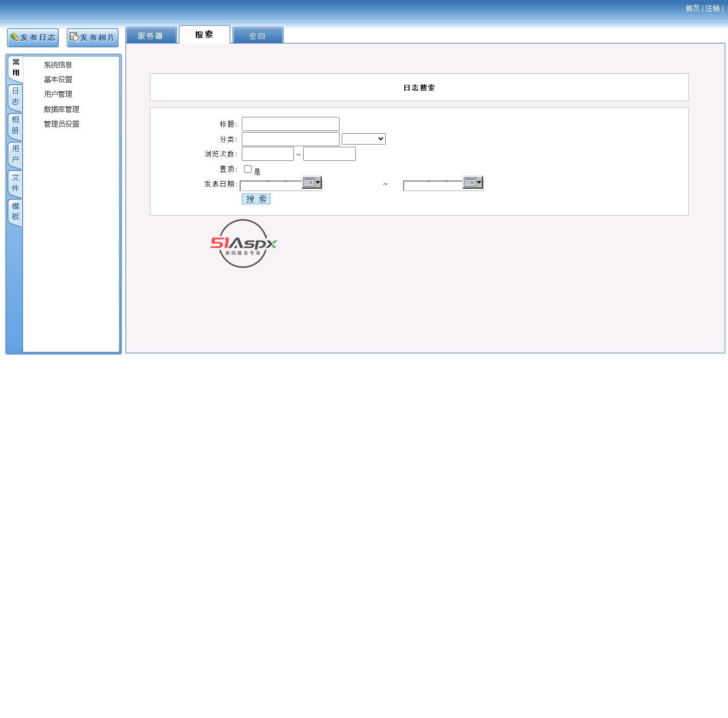Click the 注销 logout link
728x718 pixels.
pyautogui.click(x=712, y=8)
